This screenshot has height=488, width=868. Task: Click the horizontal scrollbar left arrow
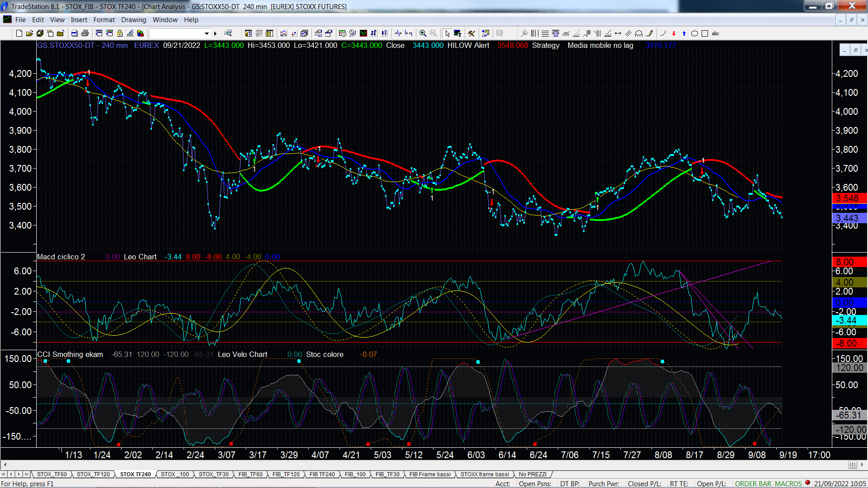[x=5, y=465]
